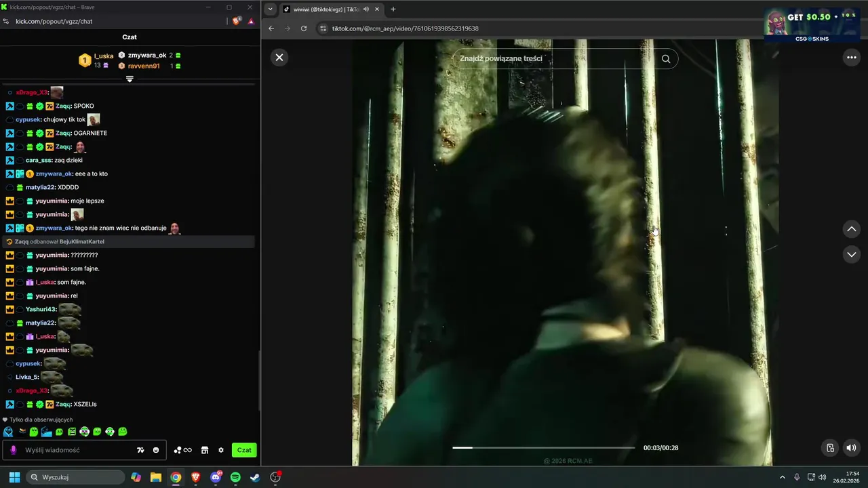
Task: Click yuyumimia's name in 'moje lepsze'
Action: [52, 201]
